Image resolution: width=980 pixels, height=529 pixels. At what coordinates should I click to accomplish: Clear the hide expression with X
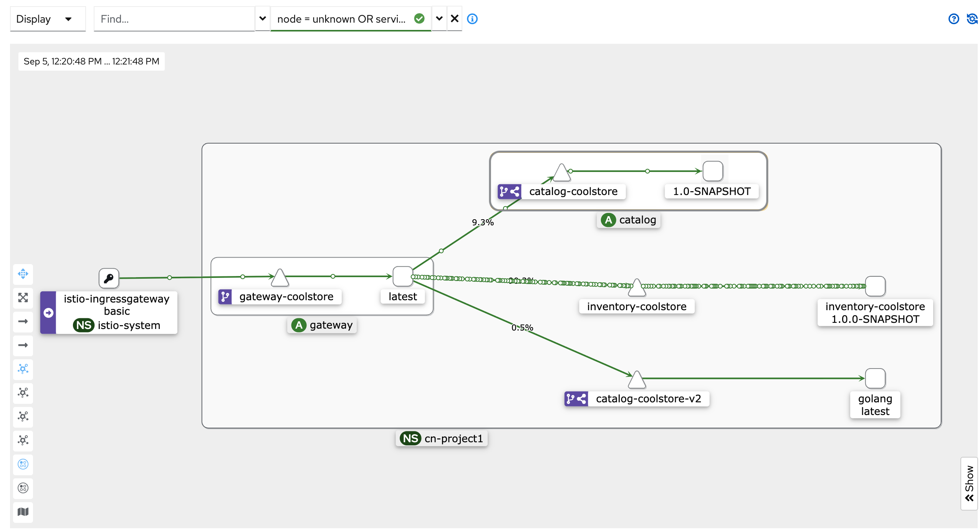454,18
